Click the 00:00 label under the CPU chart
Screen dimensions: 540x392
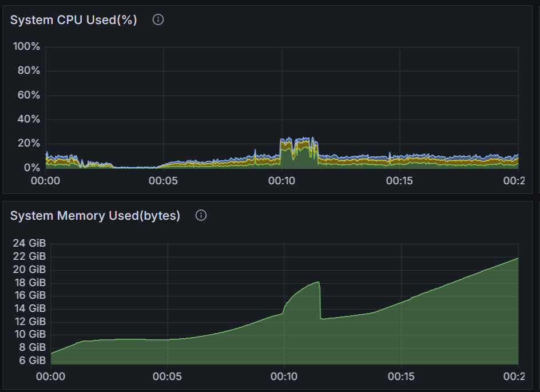[45, 181]
